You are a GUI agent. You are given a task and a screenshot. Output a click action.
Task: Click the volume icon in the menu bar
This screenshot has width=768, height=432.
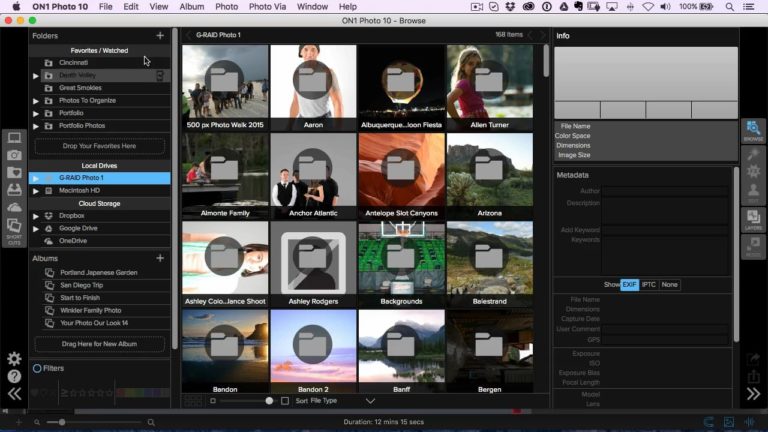pos(665,7)
